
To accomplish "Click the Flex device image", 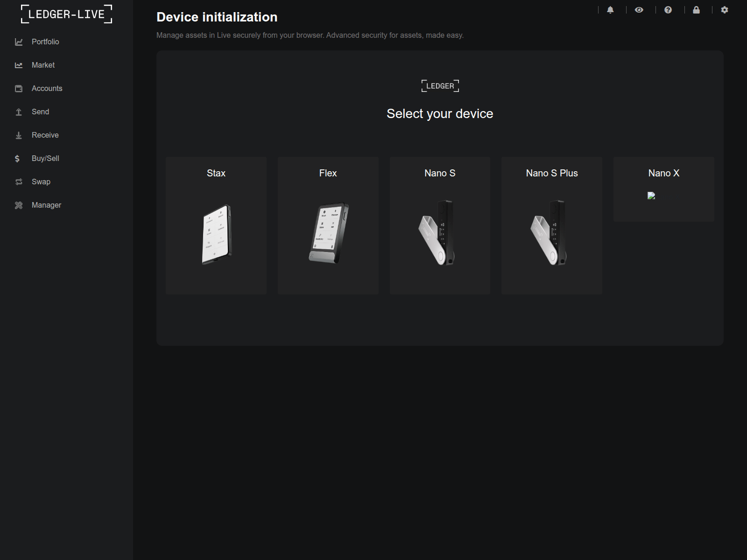I will click(329, 233).
